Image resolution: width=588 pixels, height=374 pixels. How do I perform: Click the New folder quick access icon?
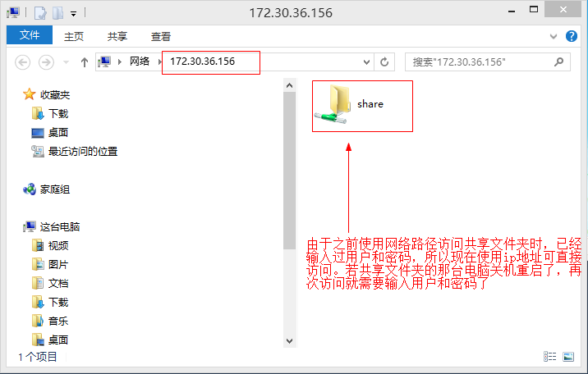(x=57, y=13)
